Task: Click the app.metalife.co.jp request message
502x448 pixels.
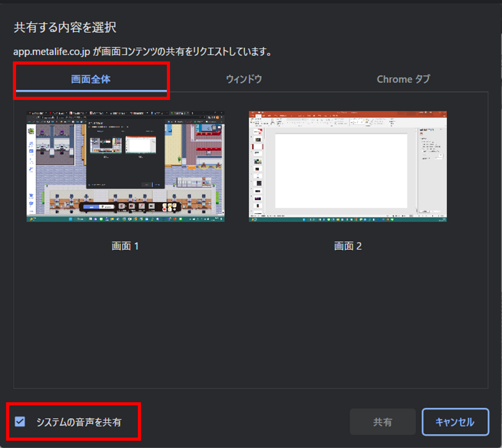Action: [143, 51]
